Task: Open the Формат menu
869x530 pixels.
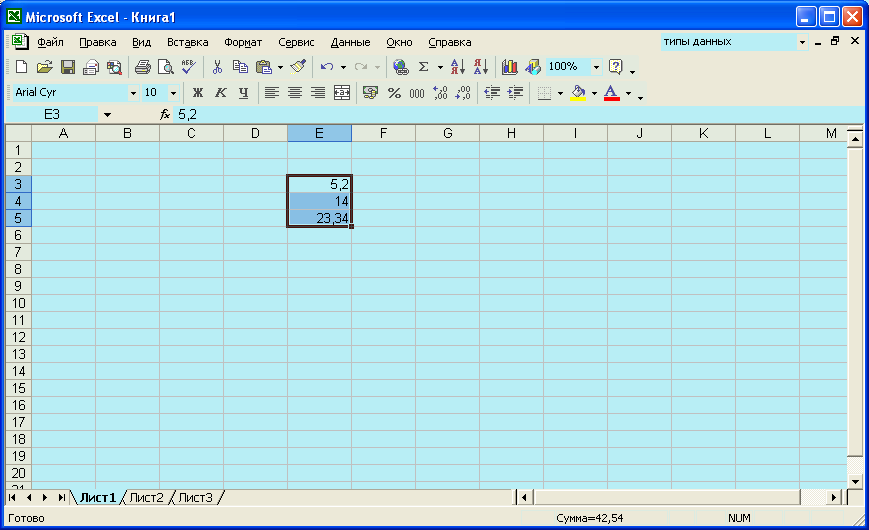Action: (243, 42)
